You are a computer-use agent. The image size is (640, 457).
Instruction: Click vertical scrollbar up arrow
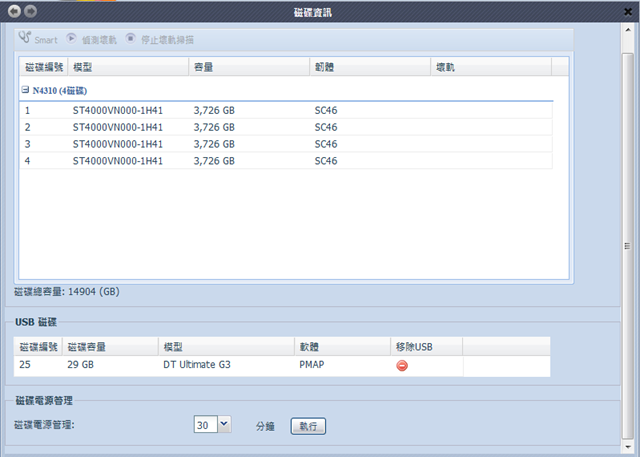(628, 30)
